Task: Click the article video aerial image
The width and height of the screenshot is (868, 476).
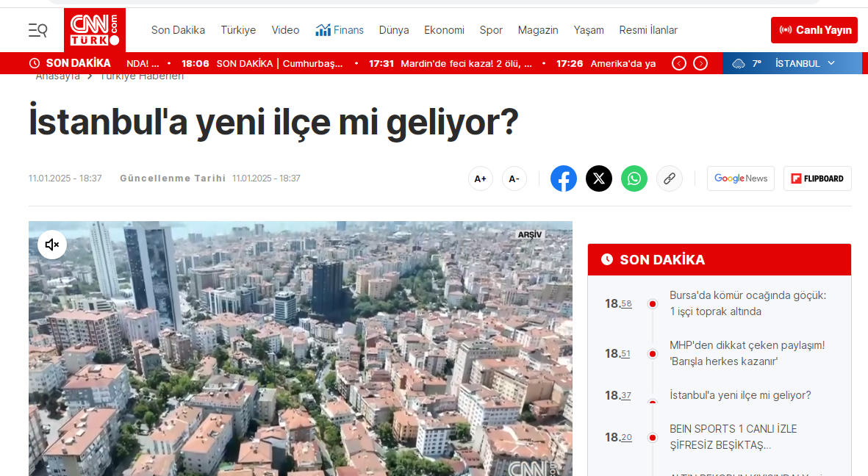Action: [x=301, y=349]
